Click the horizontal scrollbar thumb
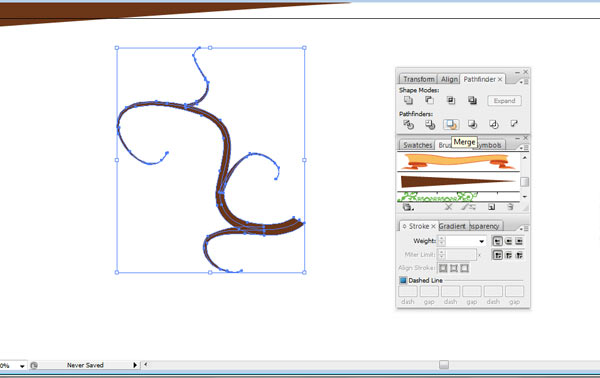Screen dimensions: 600x378 (444, 365)
